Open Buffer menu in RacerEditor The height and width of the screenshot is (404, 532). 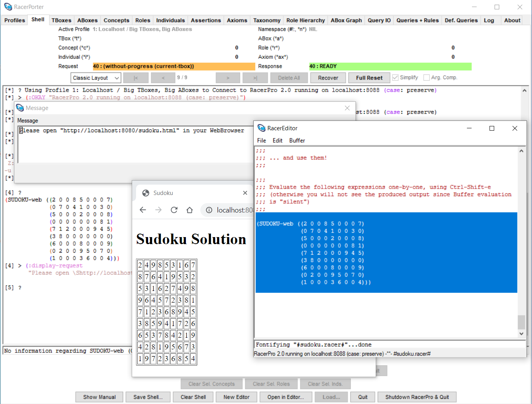pyautogui.click(x=297, y=140)
